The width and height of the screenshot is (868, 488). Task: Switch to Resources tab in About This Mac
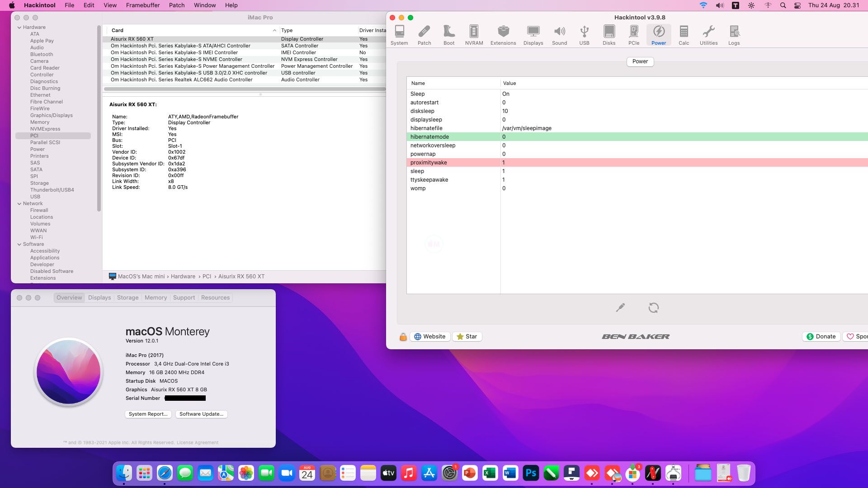(x=215, y=298)
